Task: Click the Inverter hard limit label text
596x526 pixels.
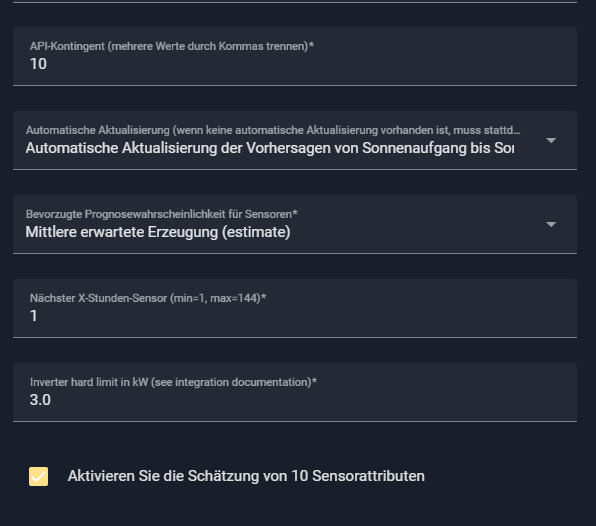Action: pyautogui.click(x=173, y=382)
